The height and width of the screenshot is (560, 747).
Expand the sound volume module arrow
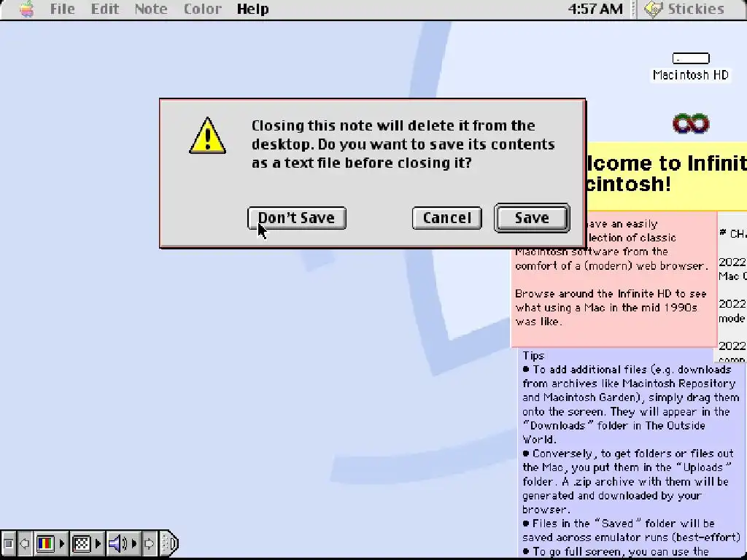pyautogui.click(x=134, y=543)
